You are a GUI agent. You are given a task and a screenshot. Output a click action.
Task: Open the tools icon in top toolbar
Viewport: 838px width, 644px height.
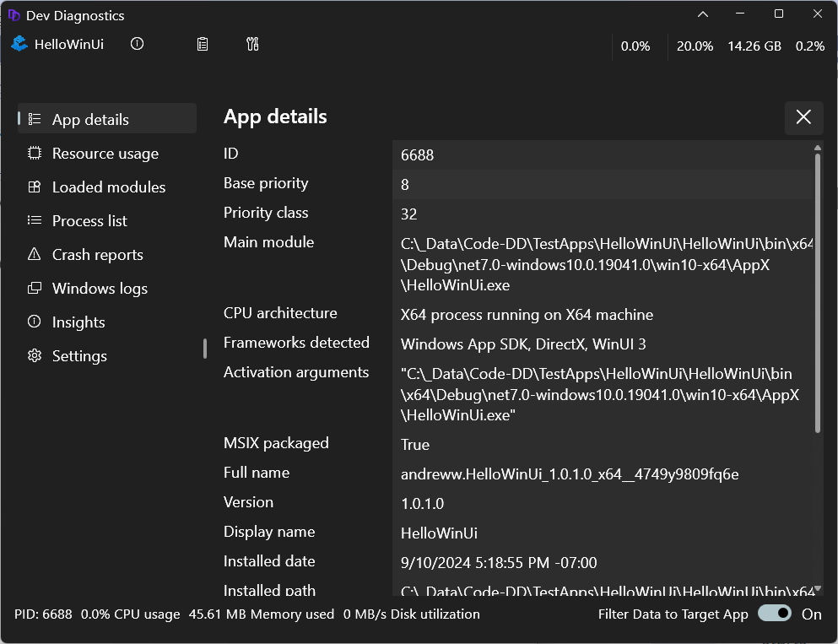click(253, 44)
